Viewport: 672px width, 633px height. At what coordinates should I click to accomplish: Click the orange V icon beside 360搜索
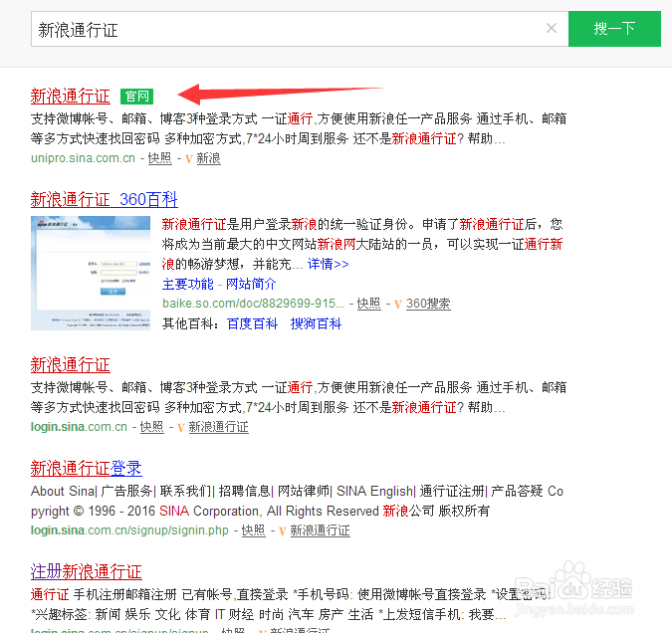[x=398, y=305]
